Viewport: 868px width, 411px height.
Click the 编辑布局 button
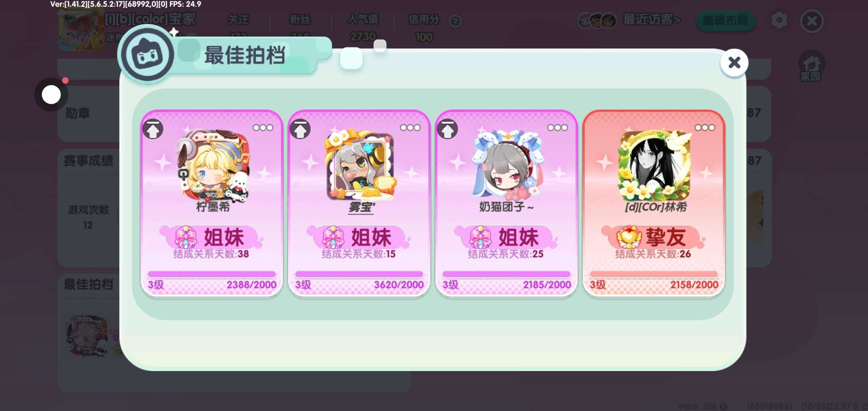click(x=725, y=21)
